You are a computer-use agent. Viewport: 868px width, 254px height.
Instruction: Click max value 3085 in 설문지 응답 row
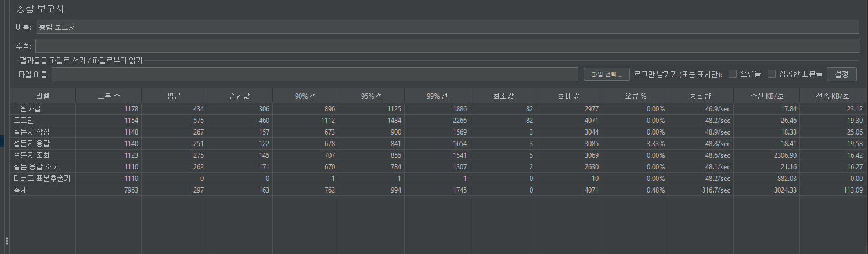tap(591, 143)
